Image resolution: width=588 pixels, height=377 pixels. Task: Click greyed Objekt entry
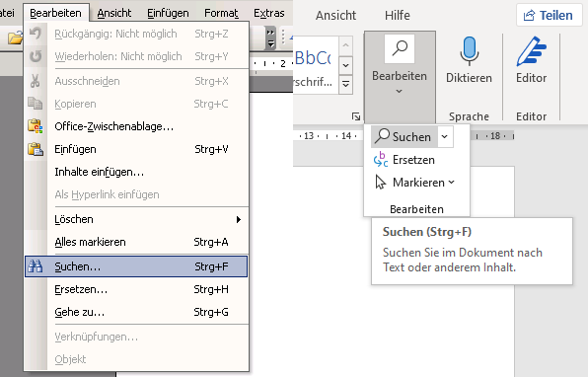point(136,359)
